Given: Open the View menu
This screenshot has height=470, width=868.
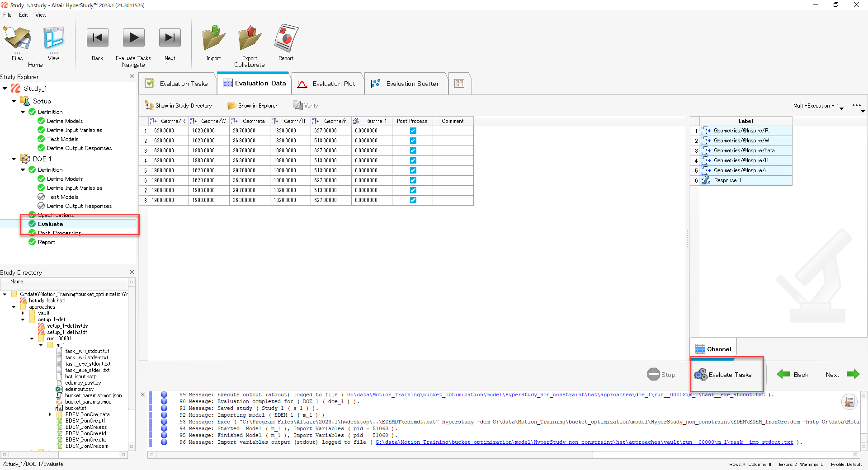Looking at the screenshot, I should pyautogui.click(x=41, y=15).
